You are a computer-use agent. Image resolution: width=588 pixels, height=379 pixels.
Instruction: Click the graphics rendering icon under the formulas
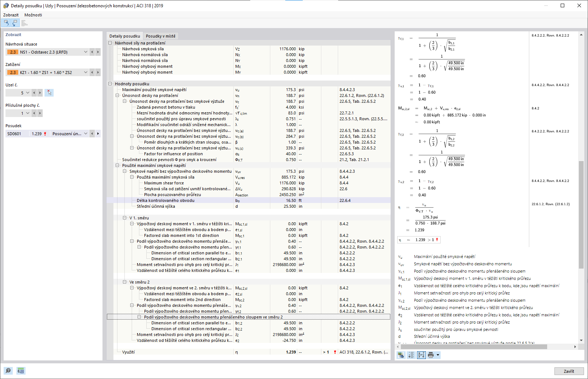click(x=401, y=355)
